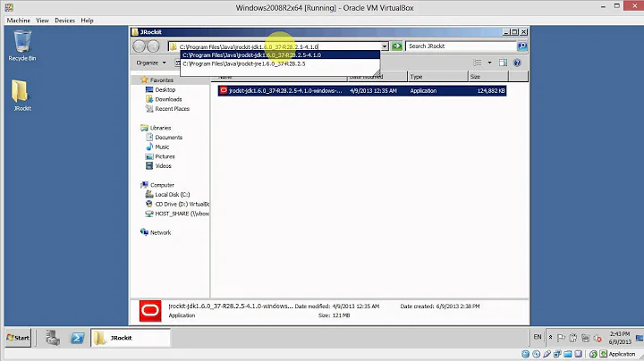Open the CD Drive (D:) VirtualBox entry
The width and height of the screenshot is (644, 361).
pos(177,204)
